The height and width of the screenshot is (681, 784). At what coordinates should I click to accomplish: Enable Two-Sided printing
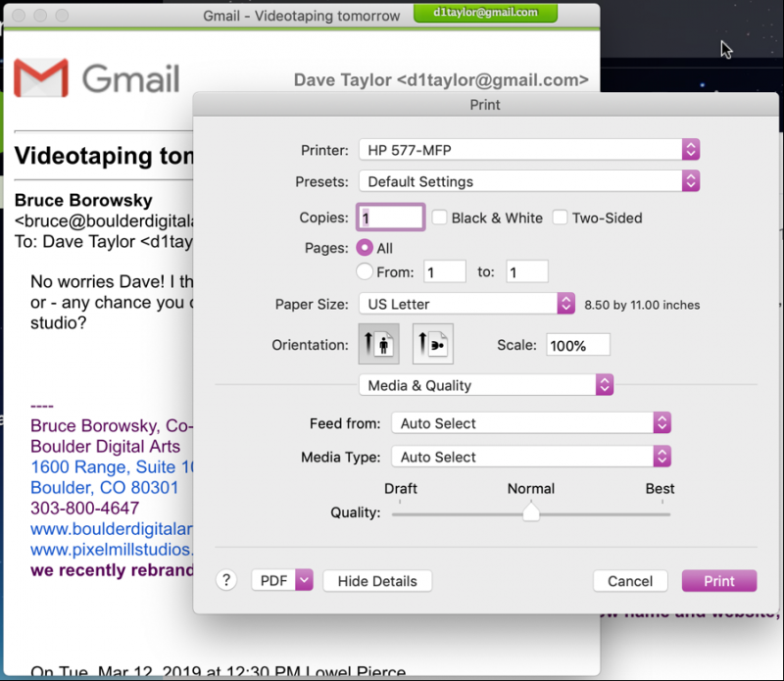561,218
